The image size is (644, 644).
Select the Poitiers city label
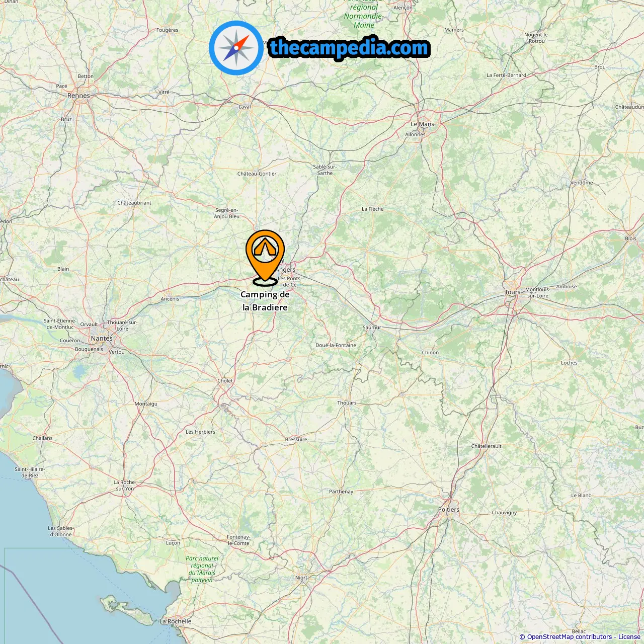click(x=449, y=510)
